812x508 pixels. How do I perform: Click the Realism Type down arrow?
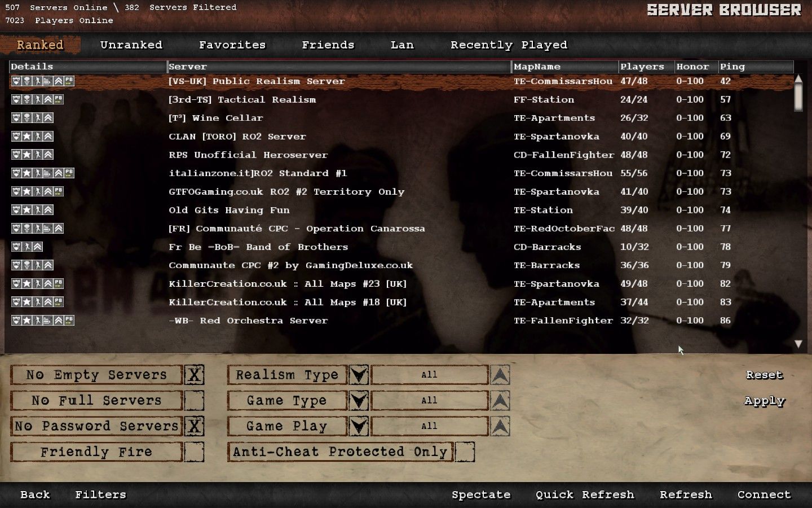pos(359,375)
